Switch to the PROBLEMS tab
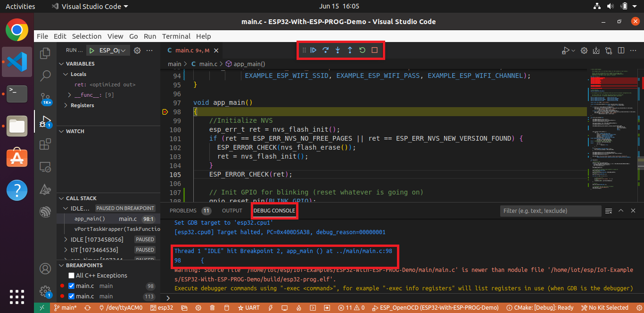The height and width of the screenshot is (313, 644). click(190, 211)
